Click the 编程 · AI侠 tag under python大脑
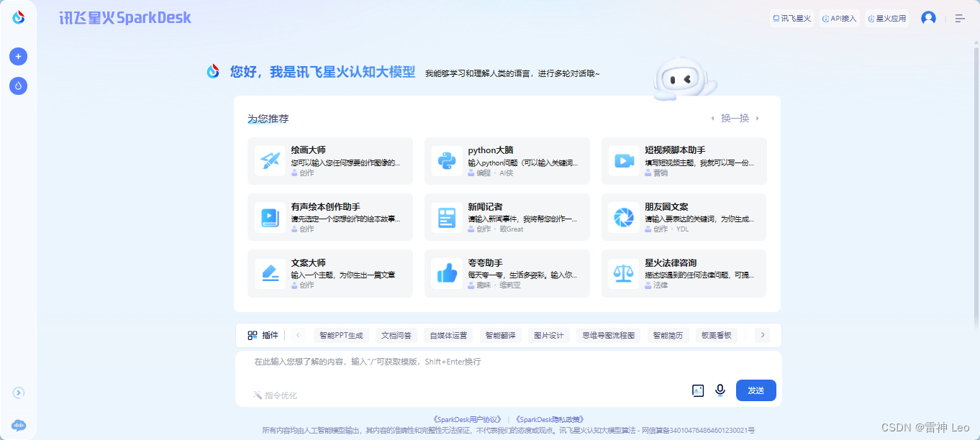 (491, 173)
